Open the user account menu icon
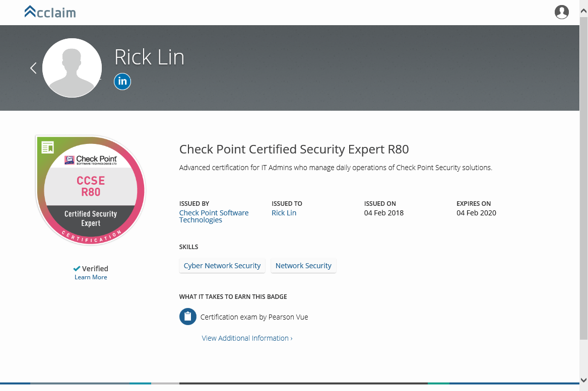The height and width of the screenshot is (391, 588). (562, 12)
